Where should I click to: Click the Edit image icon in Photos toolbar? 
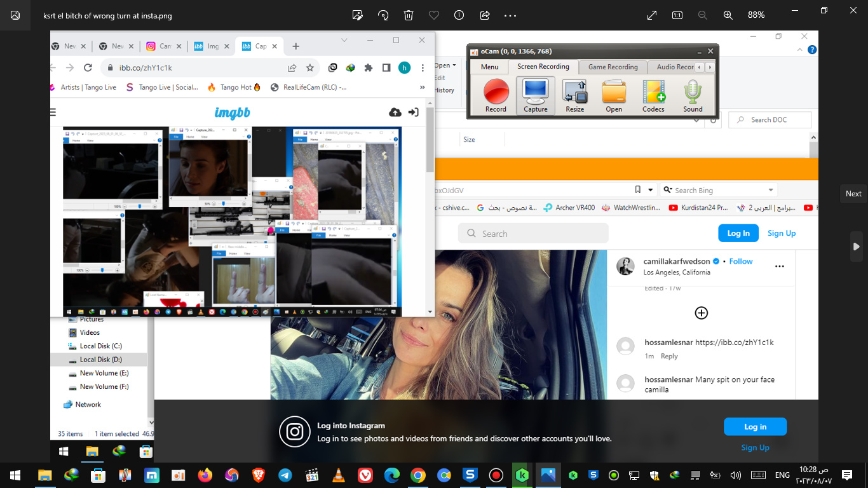pos(358,15)
